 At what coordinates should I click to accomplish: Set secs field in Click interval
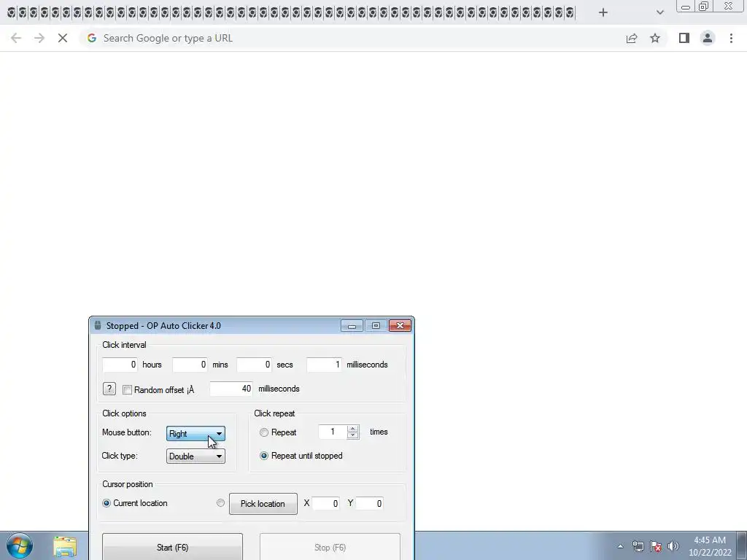(x=254, y=365)
